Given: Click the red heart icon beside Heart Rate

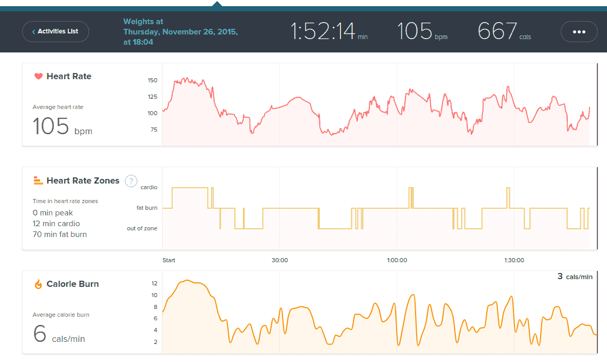Looking at the screenshot, I should 38,77.
